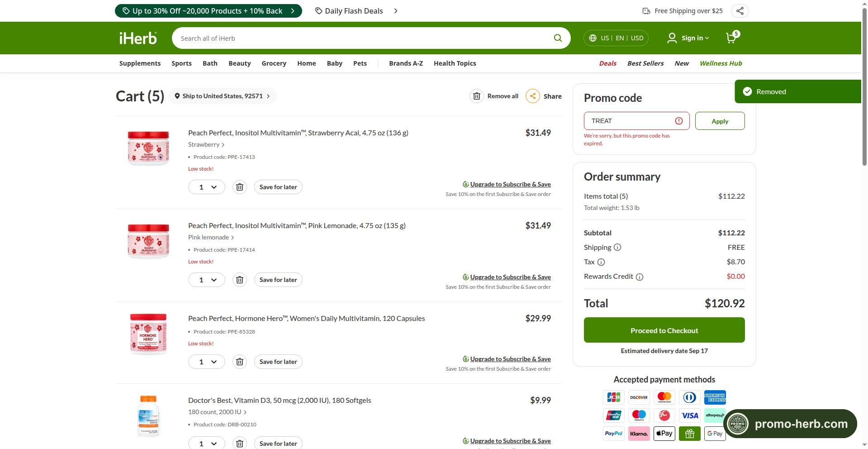868x449 pixels.
Task: Open the Sports menu
Action: [181, 63]
